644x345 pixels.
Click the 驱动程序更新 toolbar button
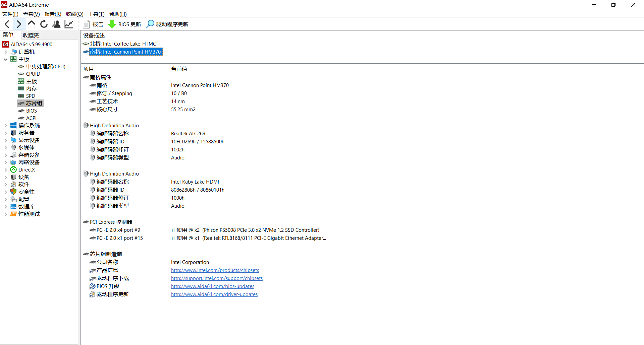167,24
